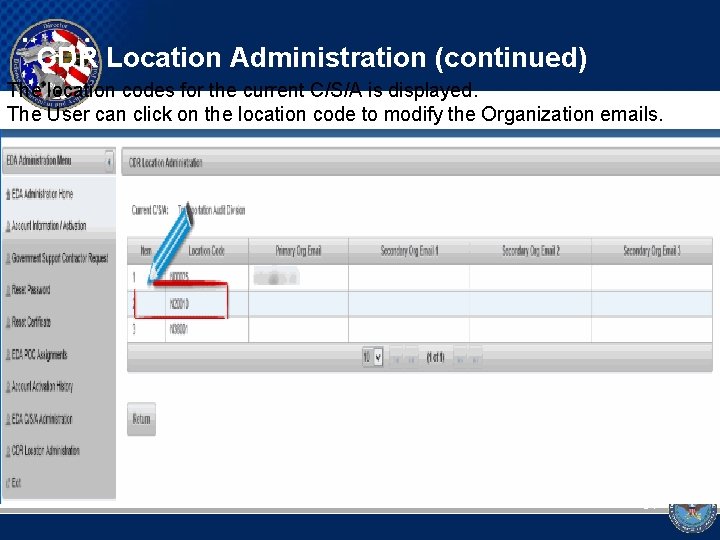Open CDR Location Administration menu item
The height and width of the screenshot is (540, 720).
click(x=45, y=450)
